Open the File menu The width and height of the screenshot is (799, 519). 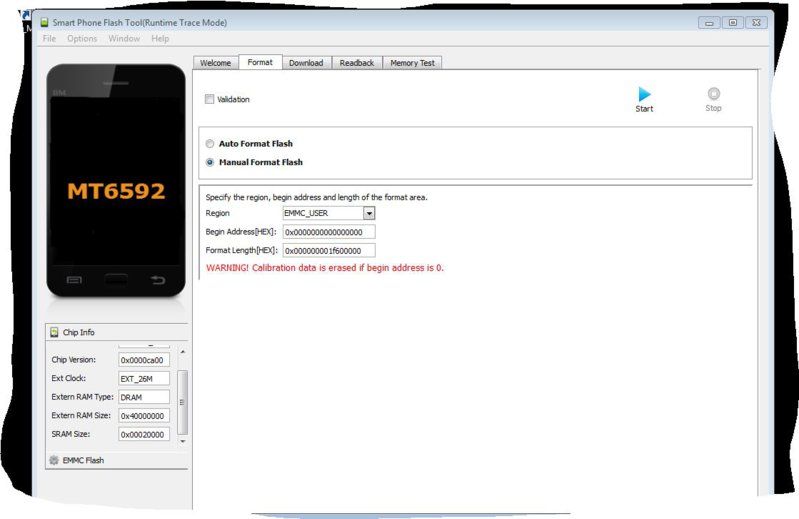pos(49,39)
